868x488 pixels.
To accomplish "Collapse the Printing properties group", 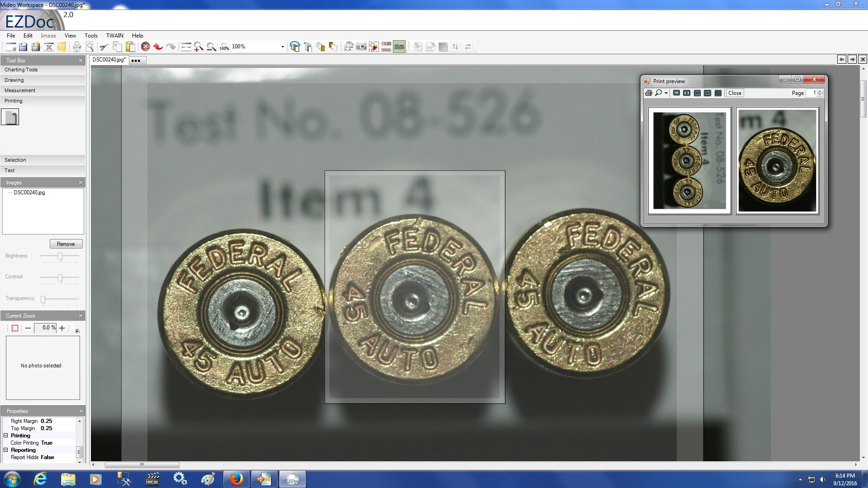I will pos(6,436).
